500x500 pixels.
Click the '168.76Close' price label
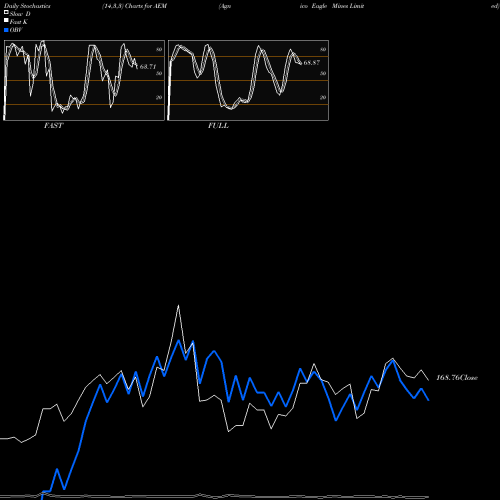tap(457, 378)
